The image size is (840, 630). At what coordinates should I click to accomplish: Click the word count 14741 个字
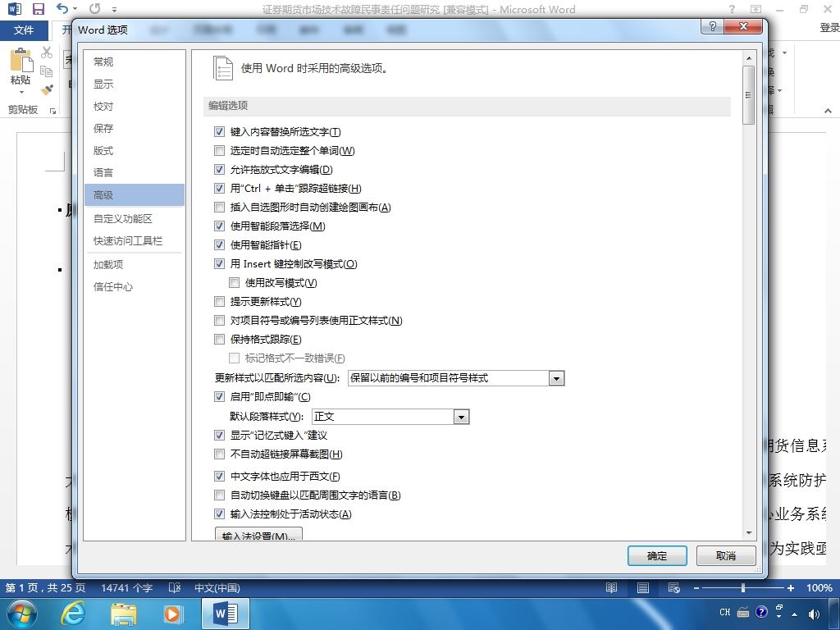click(x=127, y=587)
